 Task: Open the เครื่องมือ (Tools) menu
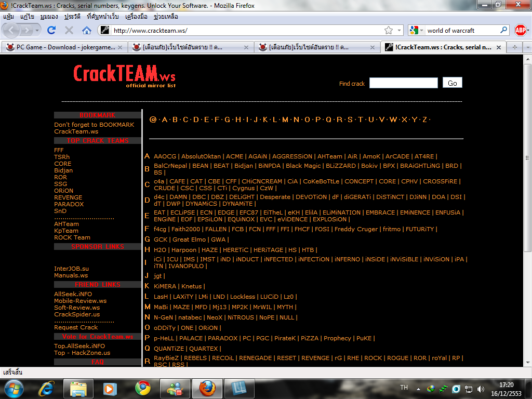136,17
